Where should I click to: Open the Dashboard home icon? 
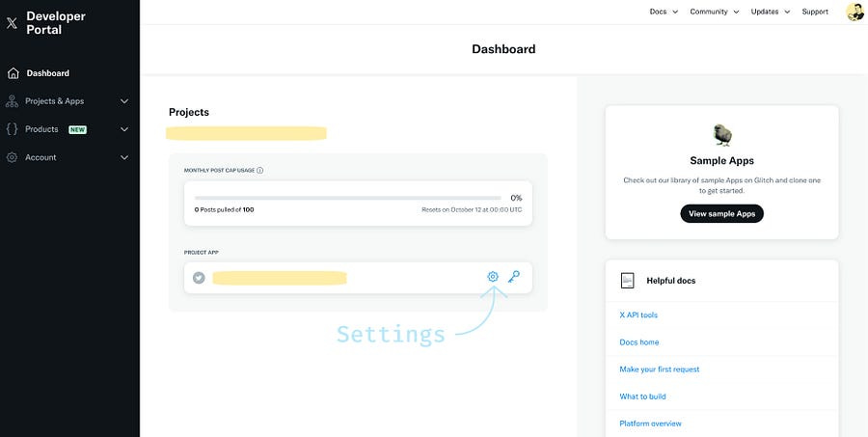[14, 73]
